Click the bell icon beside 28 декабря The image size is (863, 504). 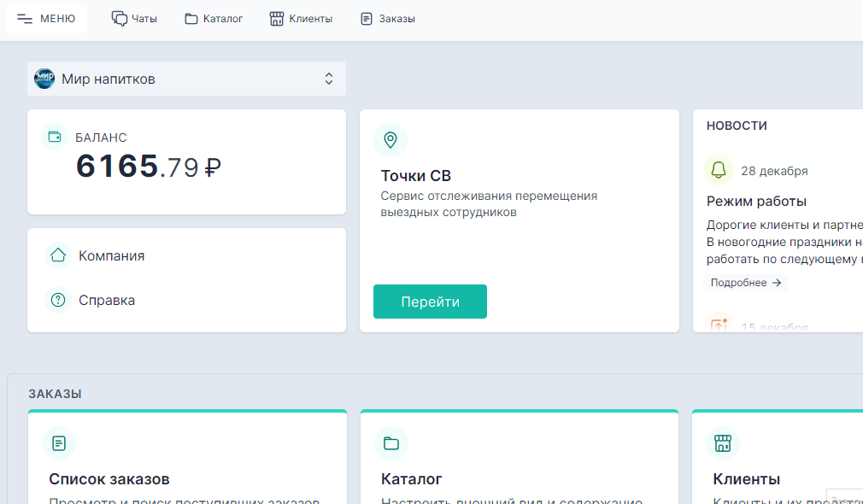(x=719, y=170)
